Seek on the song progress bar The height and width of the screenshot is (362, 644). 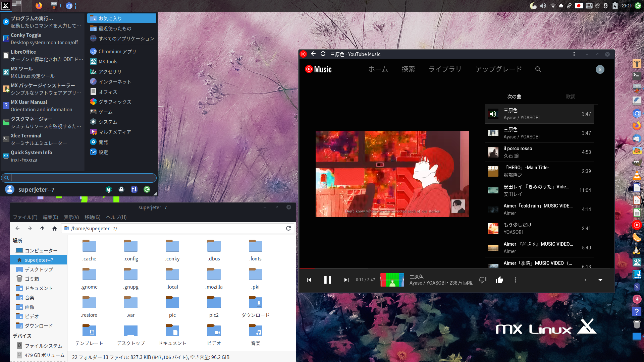click(457, 268)
